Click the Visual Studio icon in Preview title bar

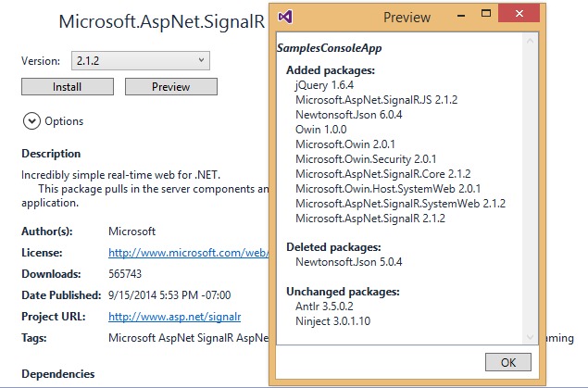pyautogui.click(x=286, y=17)
